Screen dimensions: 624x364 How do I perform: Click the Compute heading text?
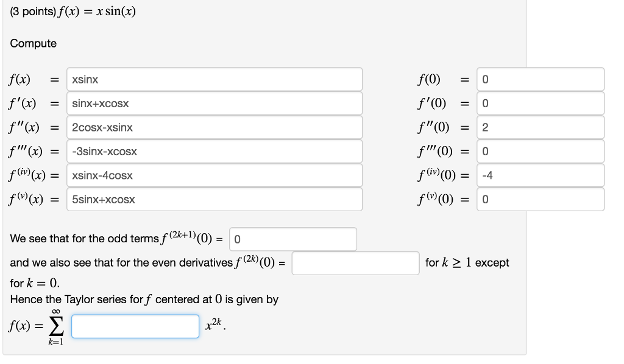(33, 43)
